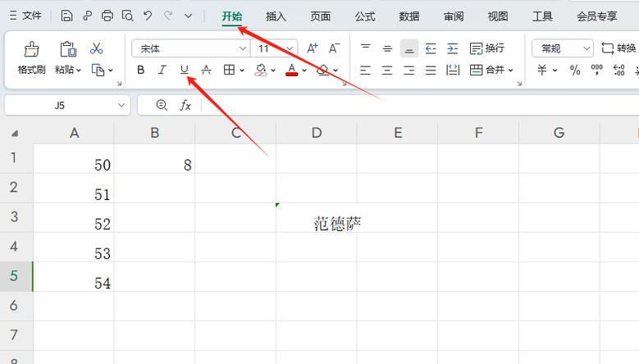Expand the Clear eraser dropdown arrow
Viewport: 639px width, 364px height.
(x=335, y=71)
